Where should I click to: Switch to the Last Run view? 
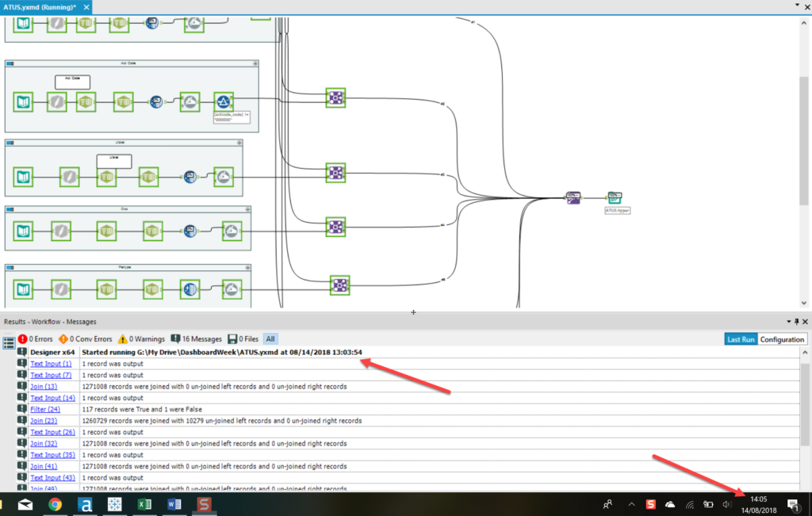tap(741, 339)
